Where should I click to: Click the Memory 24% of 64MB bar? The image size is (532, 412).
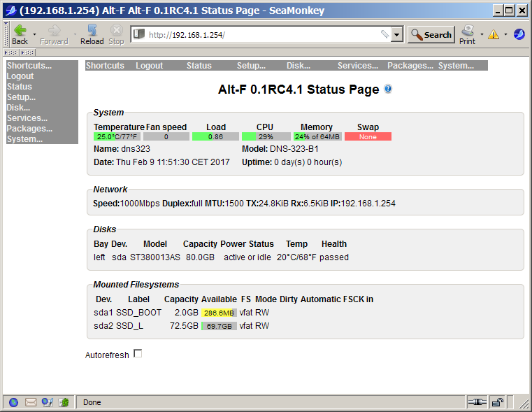pos(317,137)
